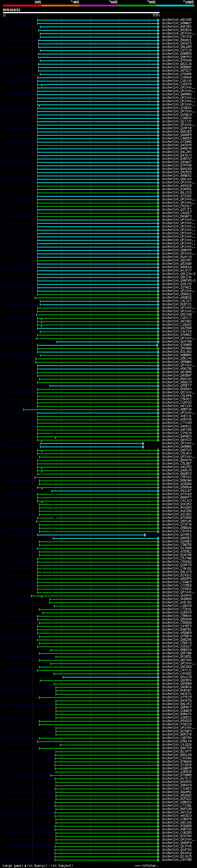Open entry UniRef100_A5KC56

click(176, 369)
